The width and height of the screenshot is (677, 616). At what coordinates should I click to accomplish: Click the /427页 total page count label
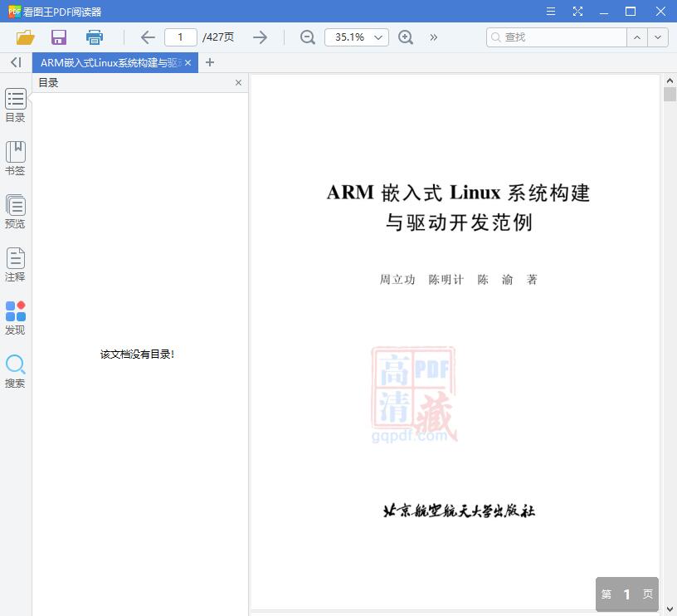pos(218,37)
